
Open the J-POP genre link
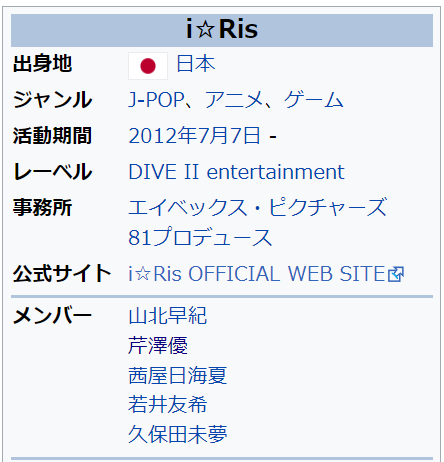click(x=156, y=99)
